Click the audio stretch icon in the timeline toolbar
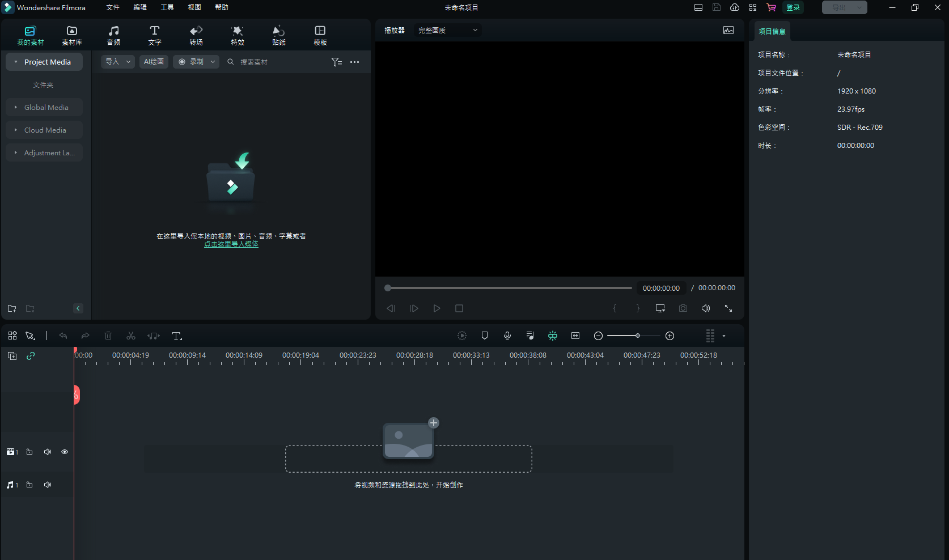This screenshot has width=949, height=560. point(154,336)
